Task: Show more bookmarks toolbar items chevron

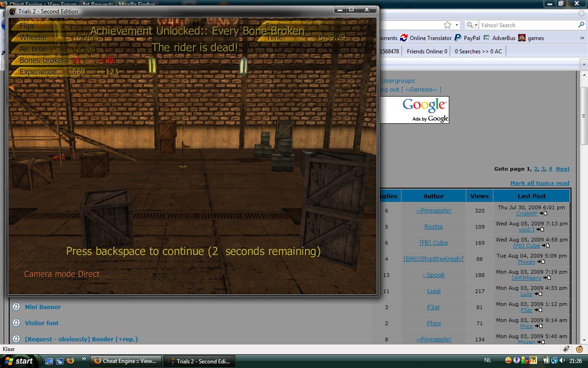Action: tap(582, 38)
